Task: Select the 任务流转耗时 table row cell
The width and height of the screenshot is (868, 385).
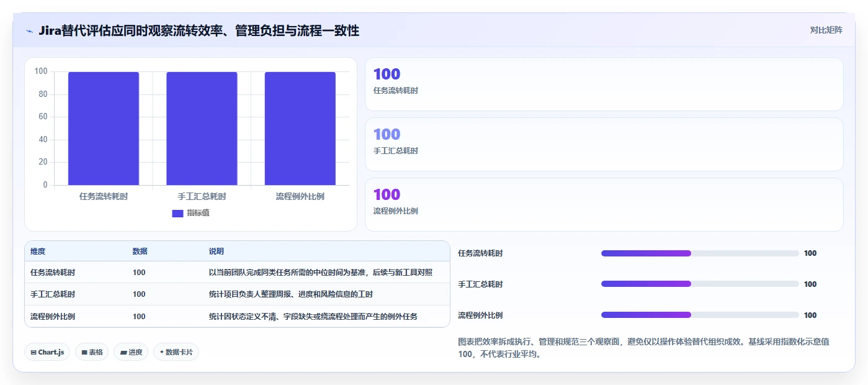Action: pos(53,273)
